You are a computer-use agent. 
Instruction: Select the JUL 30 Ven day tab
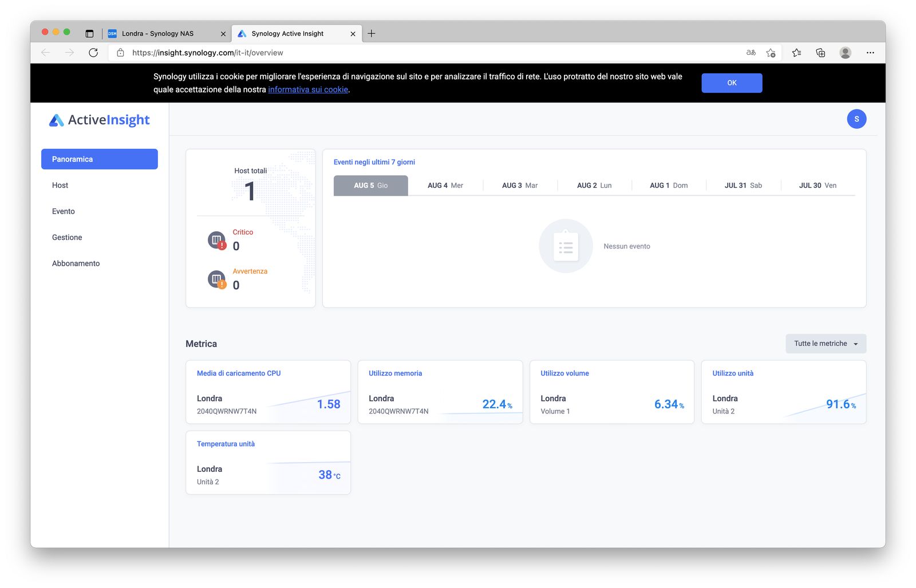click(818, 186)
